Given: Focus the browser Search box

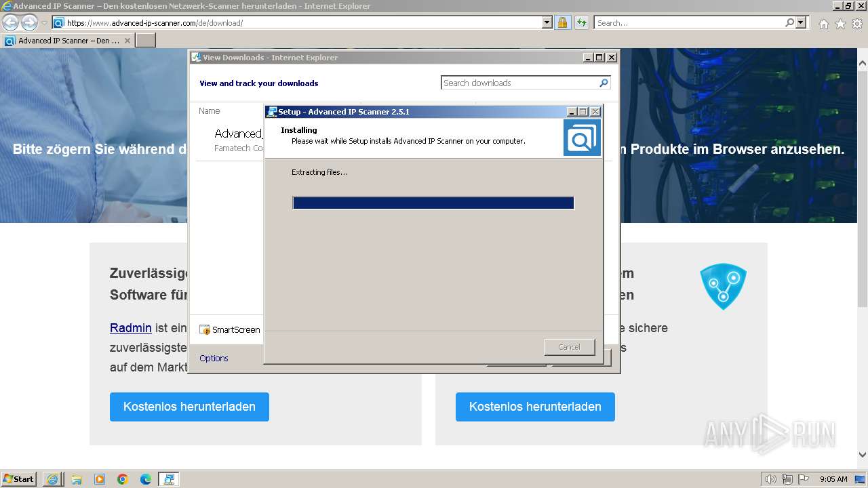Looking at the screenshot, I should [x=689, y=22].
